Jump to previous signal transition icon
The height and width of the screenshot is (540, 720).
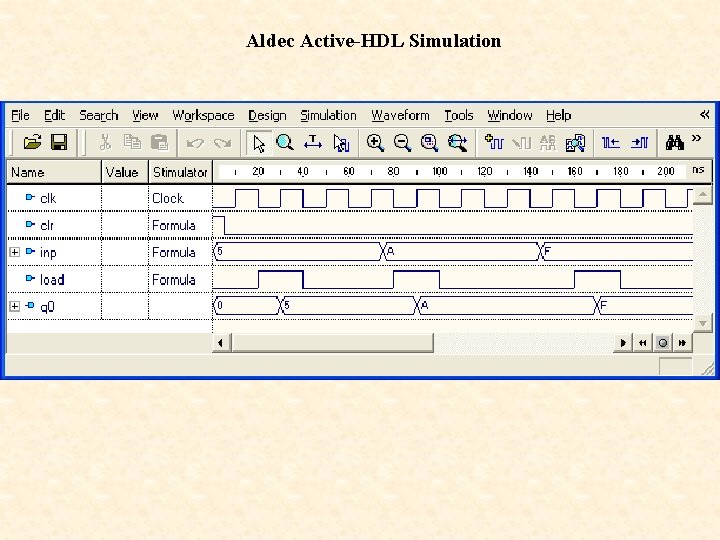tap(611, 143)
